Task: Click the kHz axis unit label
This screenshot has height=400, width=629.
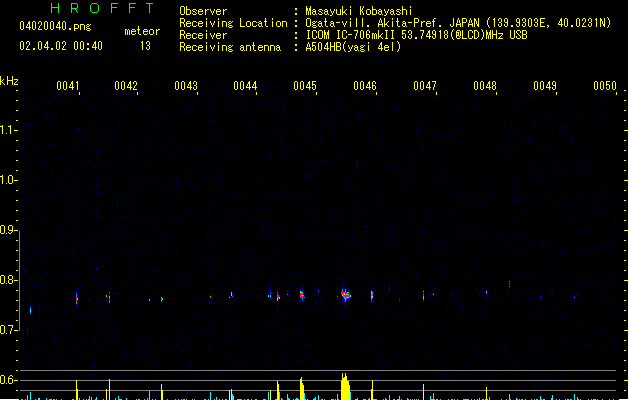Action: click(9, 81)
